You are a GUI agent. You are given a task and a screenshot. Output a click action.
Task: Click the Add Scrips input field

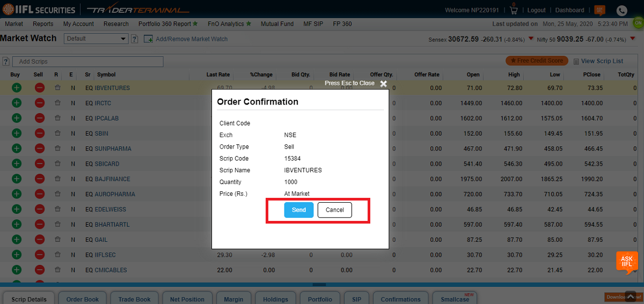87,62
